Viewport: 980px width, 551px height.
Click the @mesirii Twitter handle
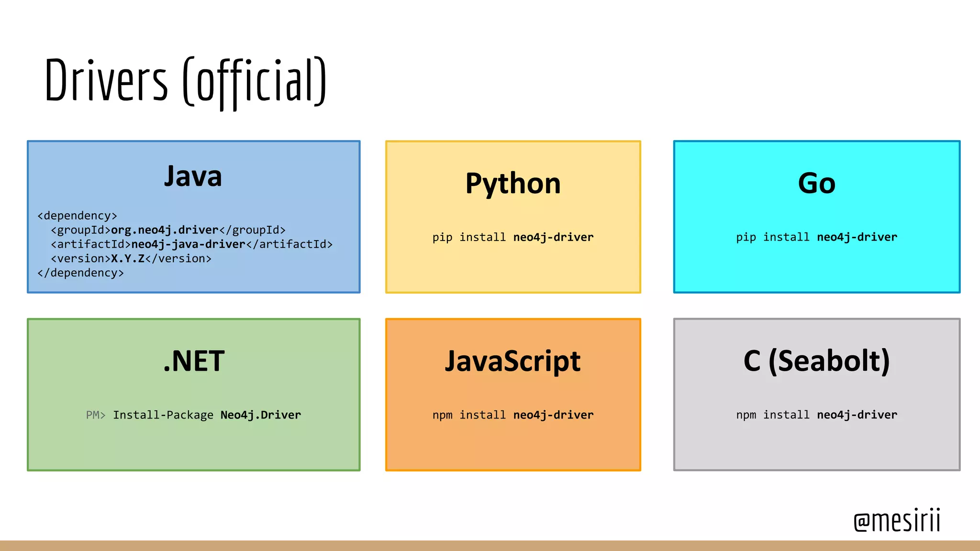897,520
